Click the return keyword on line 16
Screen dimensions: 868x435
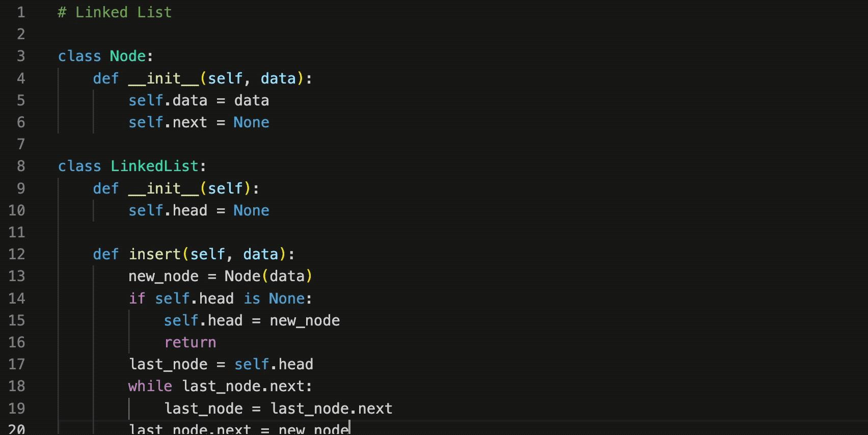[190, 342]
